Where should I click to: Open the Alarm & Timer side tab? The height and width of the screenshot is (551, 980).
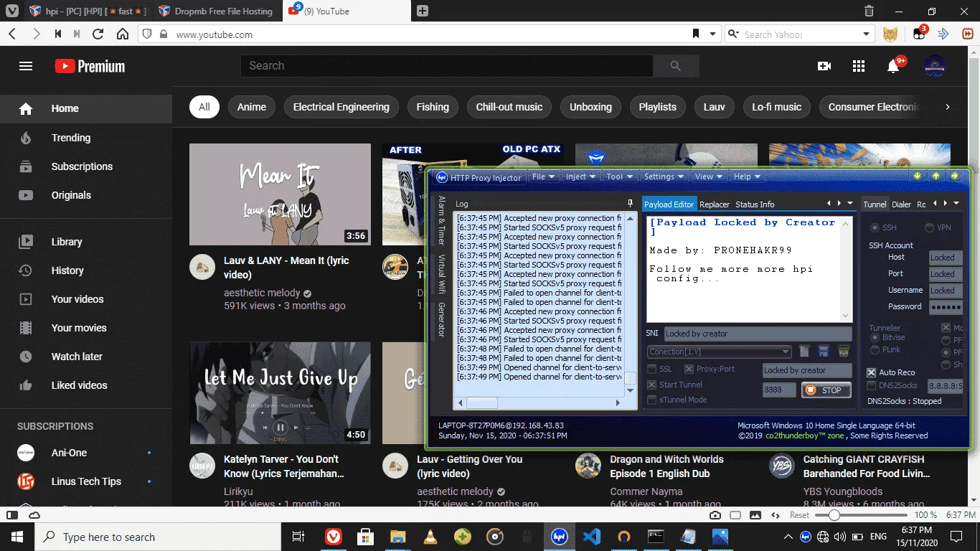pyautogui.click(x=442, y=221)
